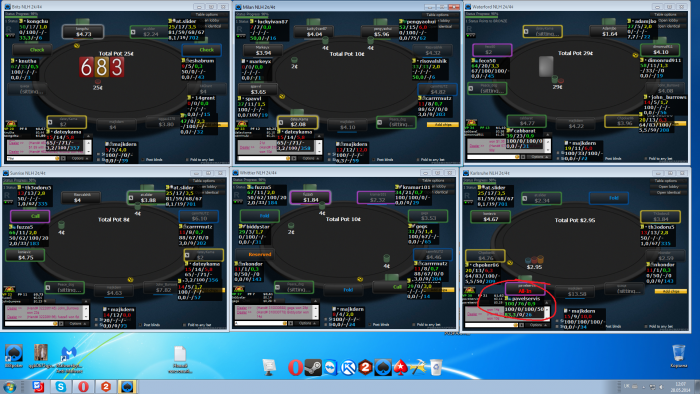Viewport: 700px width, 394px height.
Task: Open the 888poker spade icon in the dock
Action: [x=383, y=367]
